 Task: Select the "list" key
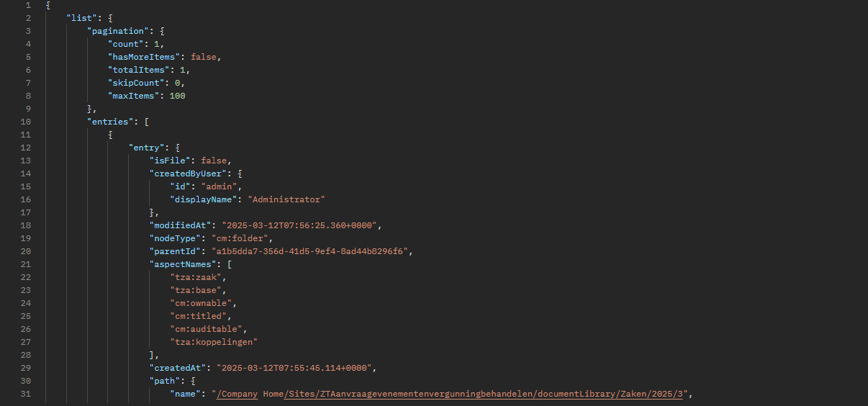(x=79, y=18)
